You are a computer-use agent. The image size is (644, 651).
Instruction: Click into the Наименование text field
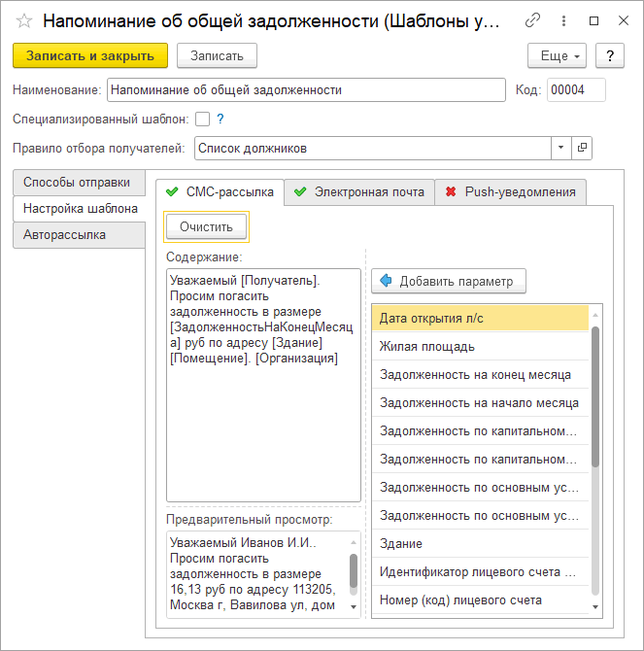[306, 90]
